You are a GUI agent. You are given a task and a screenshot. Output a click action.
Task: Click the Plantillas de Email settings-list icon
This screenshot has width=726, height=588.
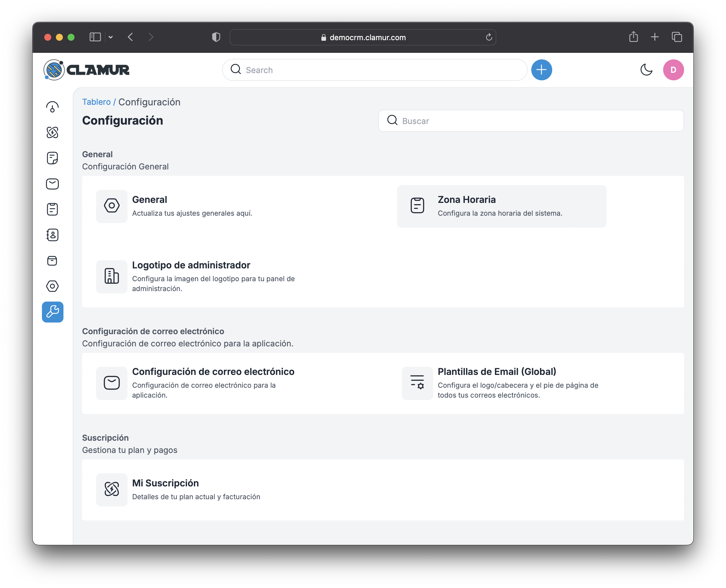pyautogui.click(x=417, y=383)
